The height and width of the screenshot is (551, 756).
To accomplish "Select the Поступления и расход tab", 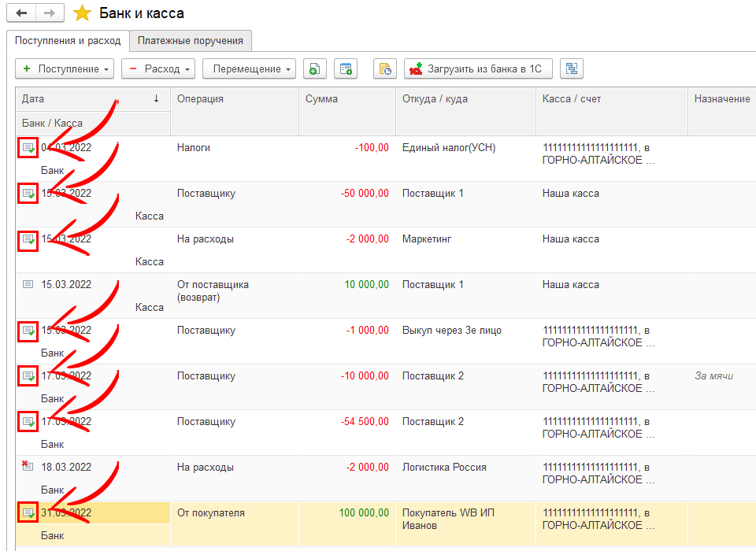I will [x=67, y=40].
